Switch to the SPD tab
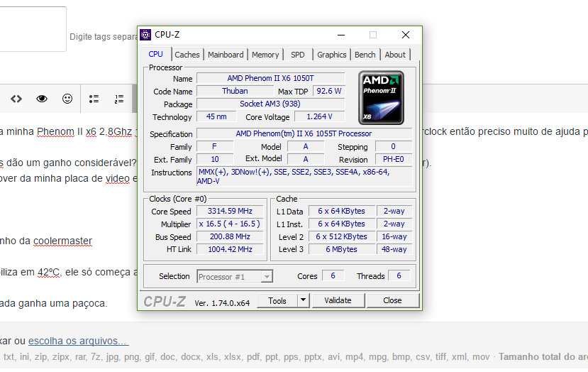 point(298,55)
